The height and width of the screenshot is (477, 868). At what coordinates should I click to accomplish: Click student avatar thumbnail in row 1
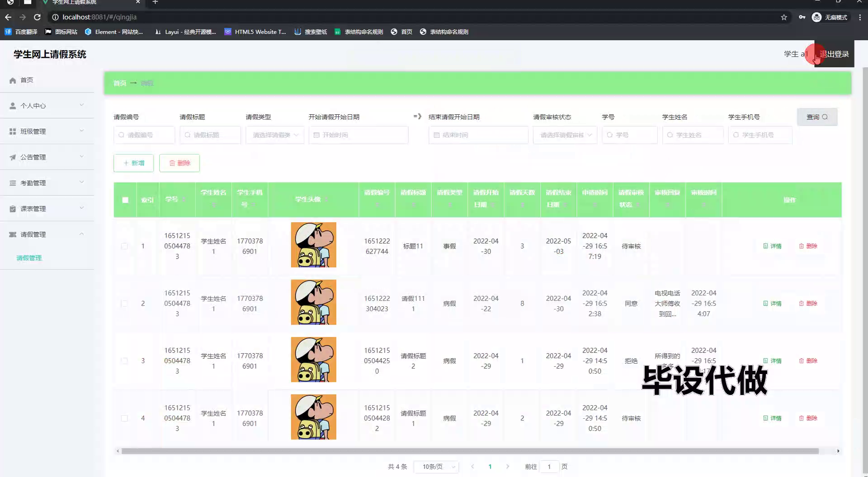(x=314, y=245)
